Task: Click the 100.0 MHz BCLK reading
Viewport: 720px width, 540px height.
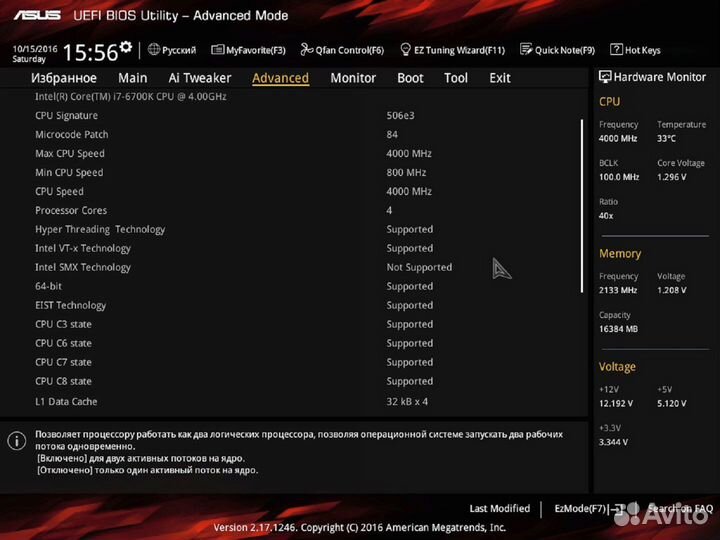Action: [x=619, y=177]
